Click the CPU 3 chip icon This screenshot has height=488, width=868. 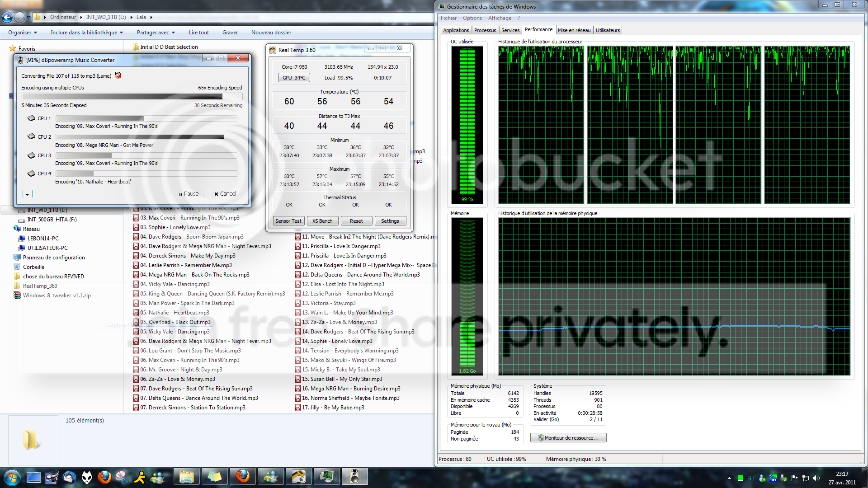(31, 155)
